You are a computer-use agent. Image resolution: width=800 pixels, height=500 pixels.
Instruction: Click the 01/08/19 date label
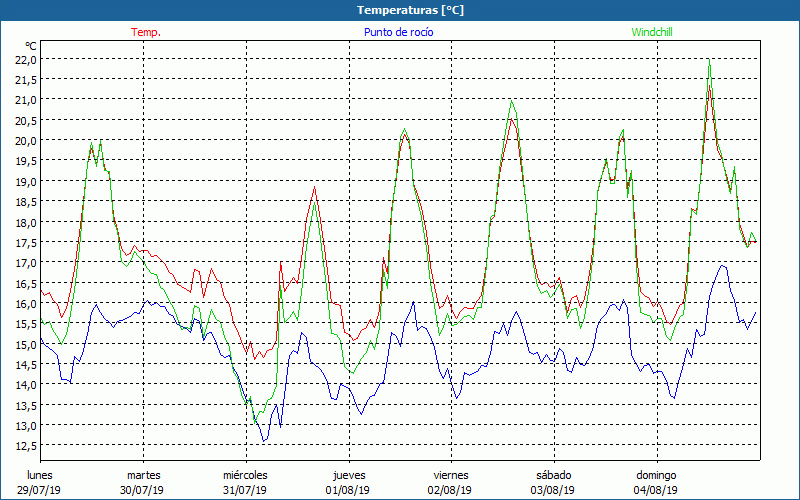coord(347,490)
